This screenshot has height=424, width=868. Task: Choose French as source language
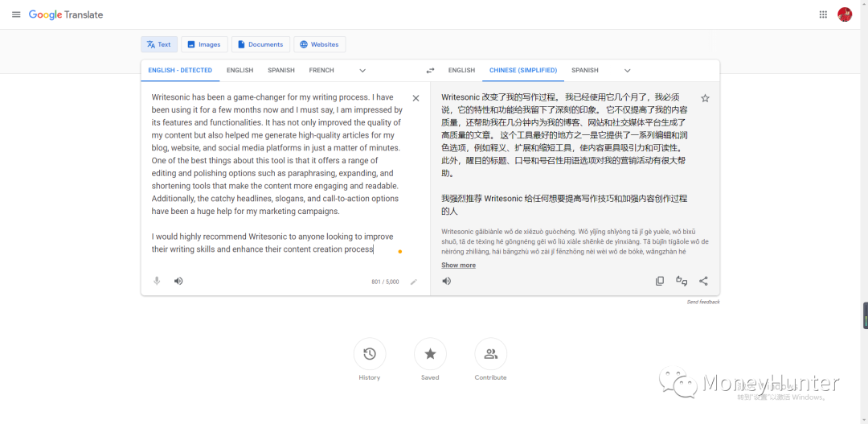pyautogui.click(x=321, y=70)
